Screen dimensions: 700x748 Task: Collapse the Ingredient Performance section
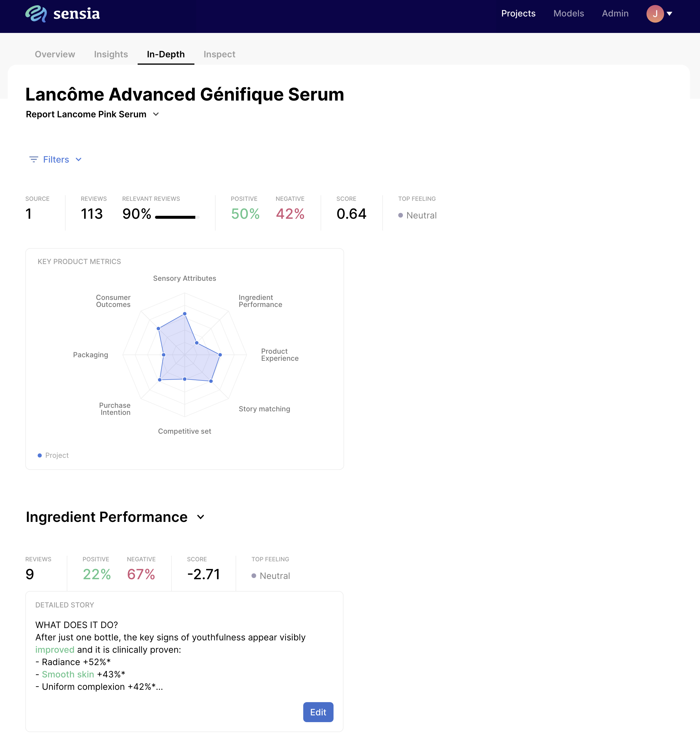(201, 517)
